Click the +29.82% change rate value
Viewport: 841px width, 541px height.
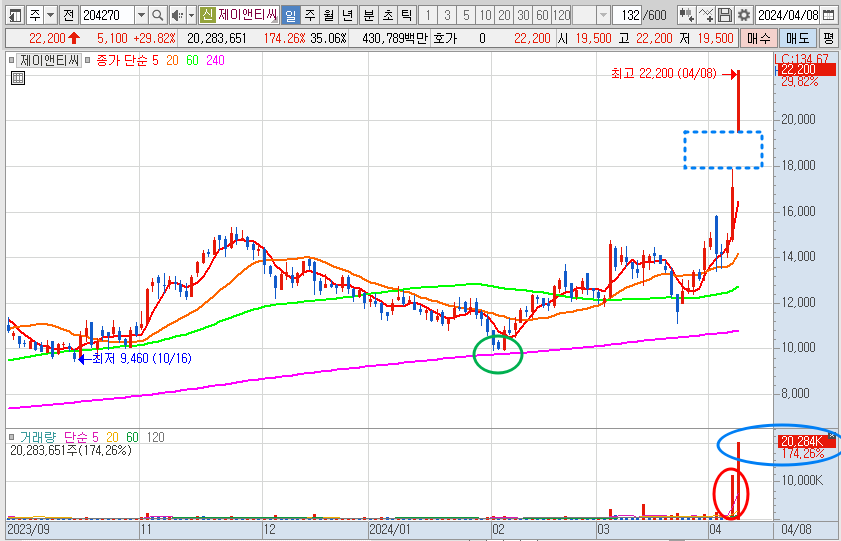(154, 39)
